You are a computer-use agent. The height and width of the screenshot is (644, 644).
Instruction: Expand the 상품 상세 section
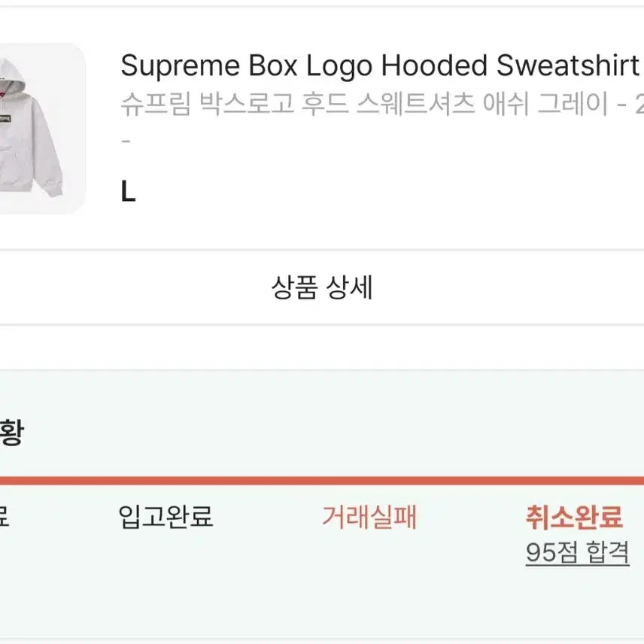coord(322,287)
